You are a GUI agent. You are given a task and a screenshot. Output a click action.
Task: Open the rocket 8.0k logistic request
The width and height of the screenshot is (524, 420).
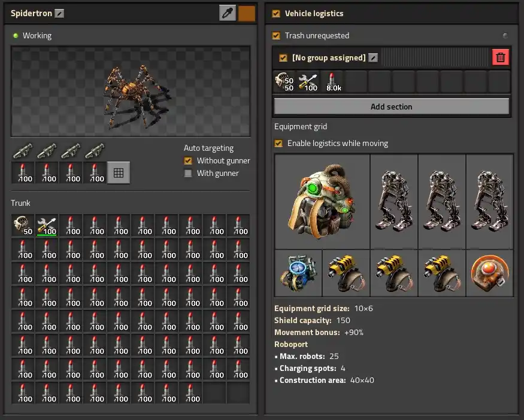(332, 81)
